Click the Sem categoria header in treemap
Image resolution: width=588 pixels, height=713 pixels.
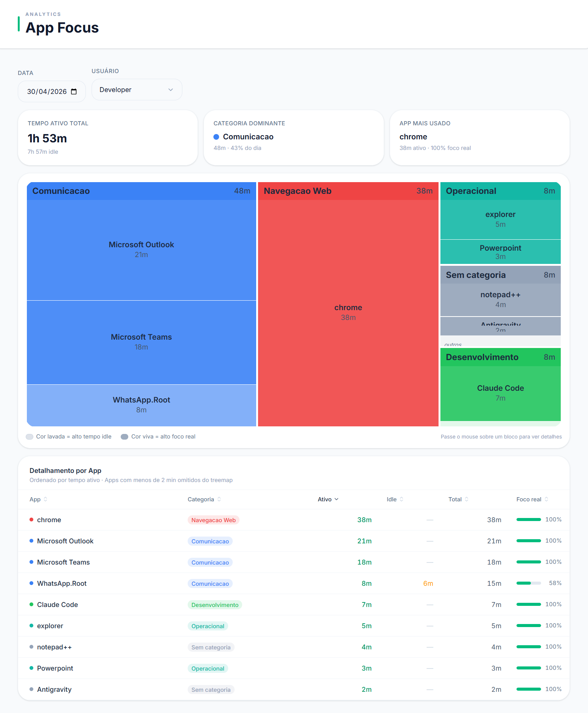[x=500, y=275]
